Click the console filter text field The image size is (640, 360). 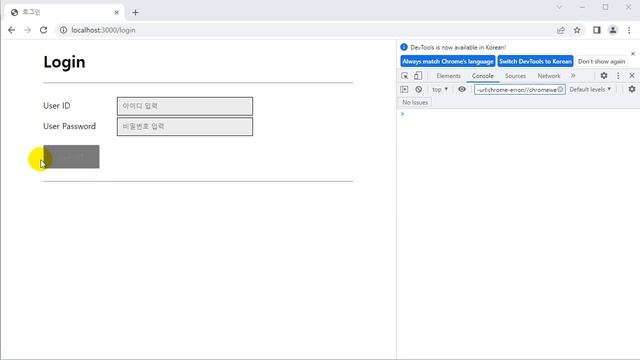click(520, 89)
